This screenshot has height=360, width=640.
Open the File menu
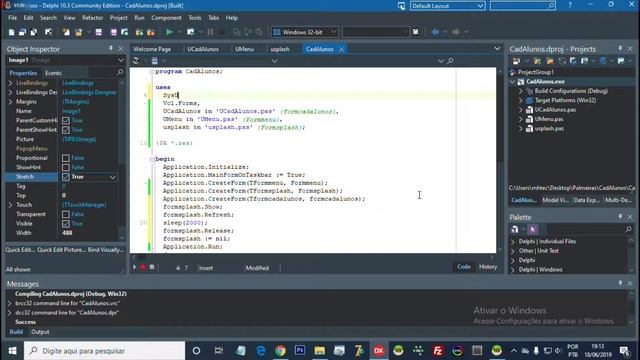[13, 18]
